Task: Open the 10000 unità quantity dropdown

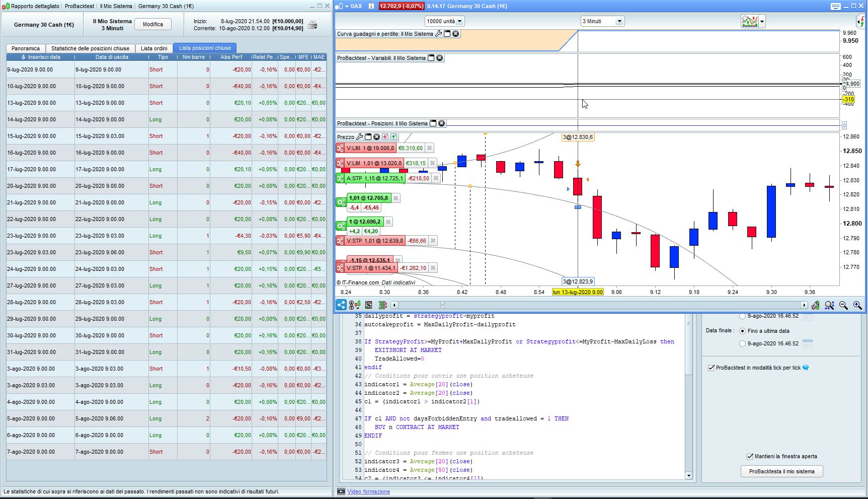Action: click(x=444, y=21)
